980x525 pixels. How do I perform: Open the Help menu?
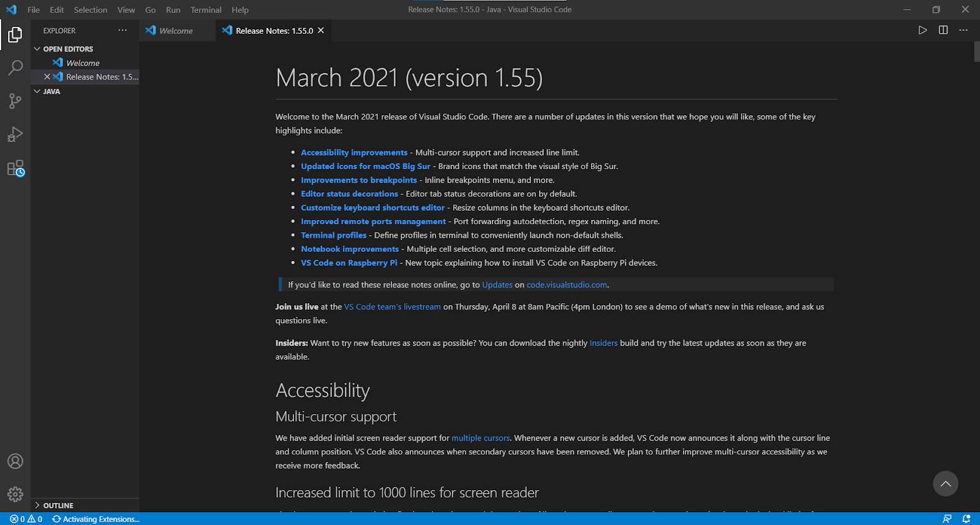[240, 10]
